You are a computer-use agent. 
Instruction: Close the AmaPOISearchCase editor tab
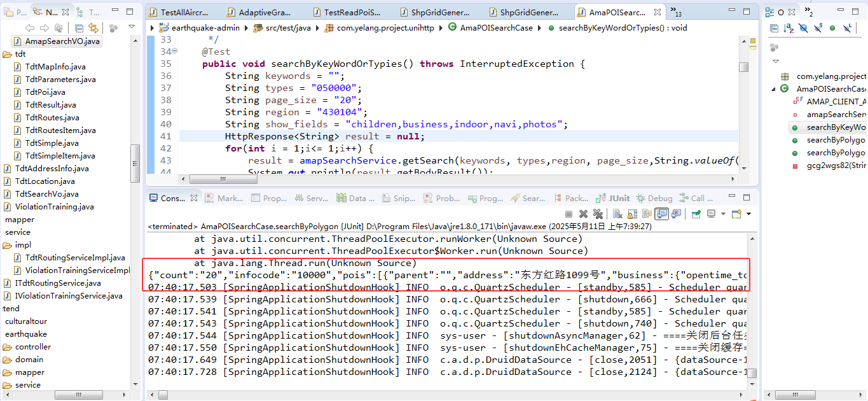(x=657, y=12)
